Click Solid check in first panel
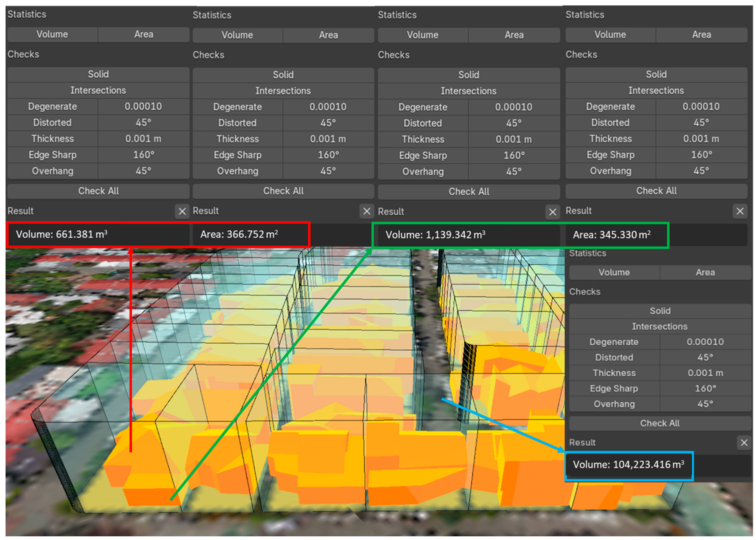The height and width of the screenshot is (540, 756). click(98, 75)
